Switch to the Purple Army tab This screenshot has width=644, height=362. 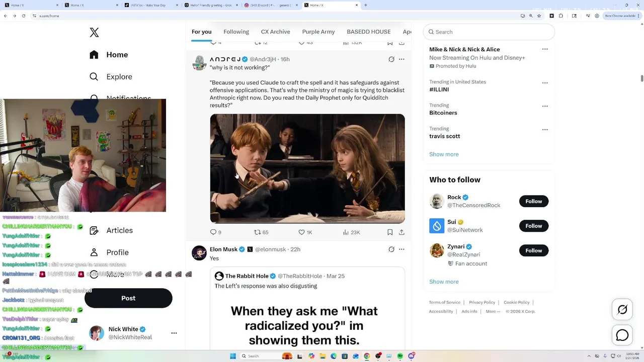pyautogui.click(x=318, y=32)
